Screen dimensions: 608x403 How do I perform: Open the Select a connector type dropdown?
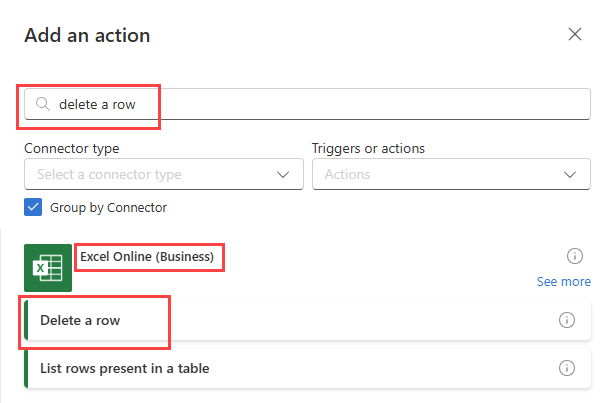click(x=150, y=174)
